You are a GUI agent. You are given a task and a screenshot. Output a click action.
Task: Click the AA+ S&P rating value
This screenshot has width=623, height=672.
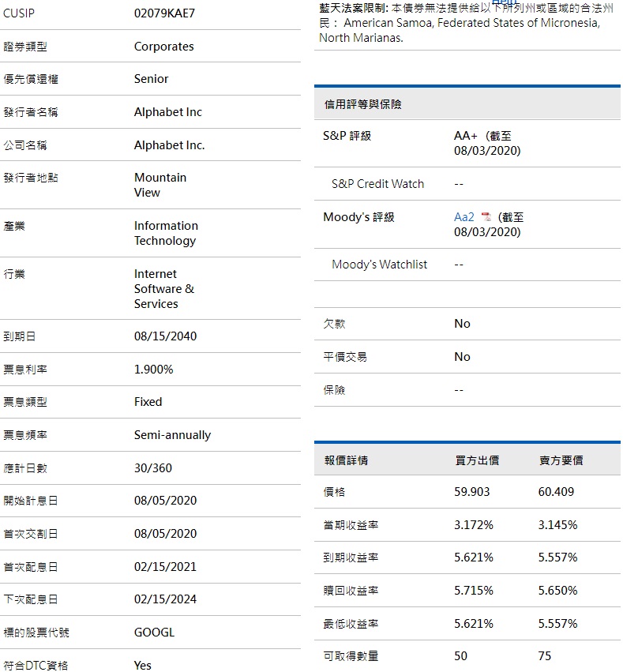point(466,136)
